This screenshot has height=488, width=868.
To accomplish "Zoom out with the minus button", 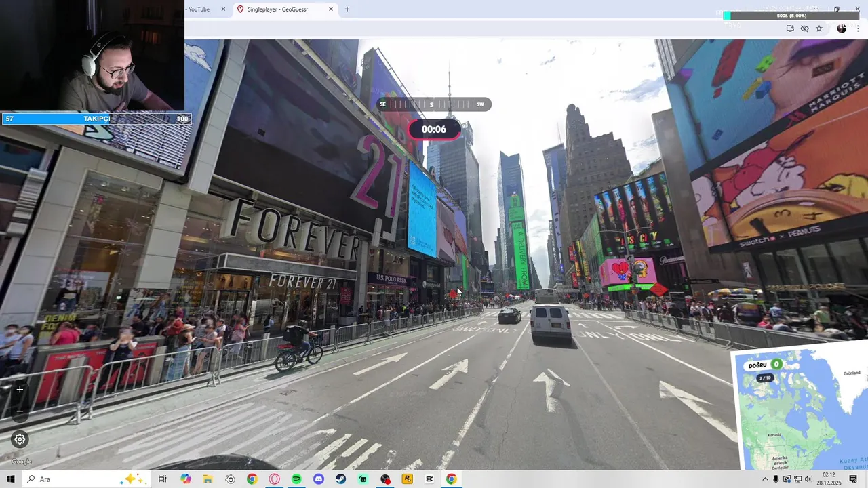I will pos(20,411).
